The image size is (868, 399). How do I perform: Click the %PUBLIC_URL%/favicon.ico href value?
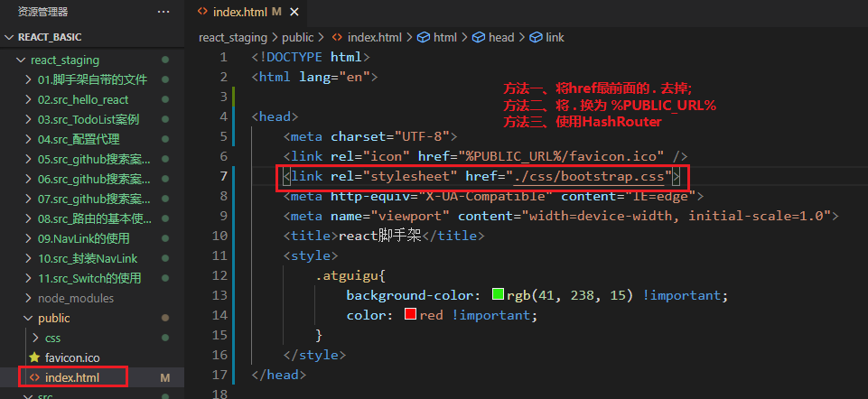(560, 156)
